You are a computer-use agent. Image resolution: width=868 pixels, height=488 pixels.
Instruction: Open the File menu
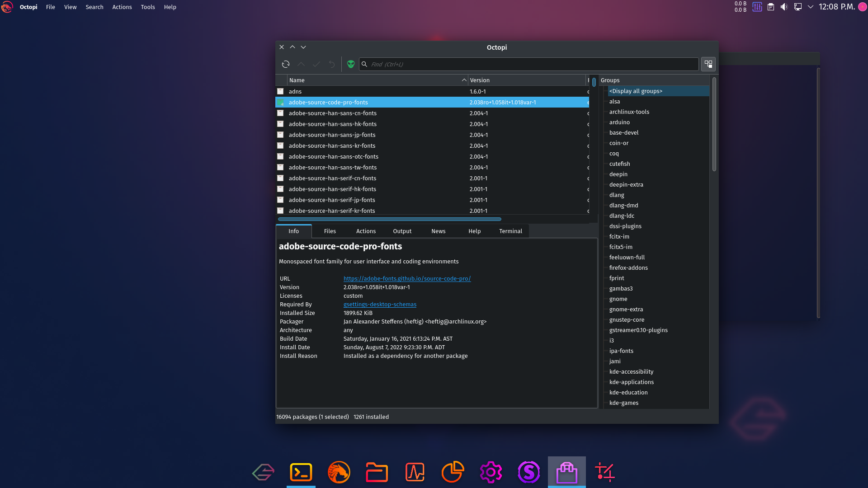coord(51,7)
